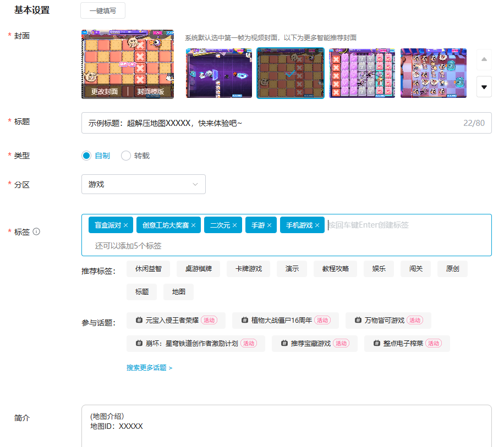Remove the 手机游戏 tag
Image resolution: width=504 pixels, height=447 pixels.
(317, 225)
